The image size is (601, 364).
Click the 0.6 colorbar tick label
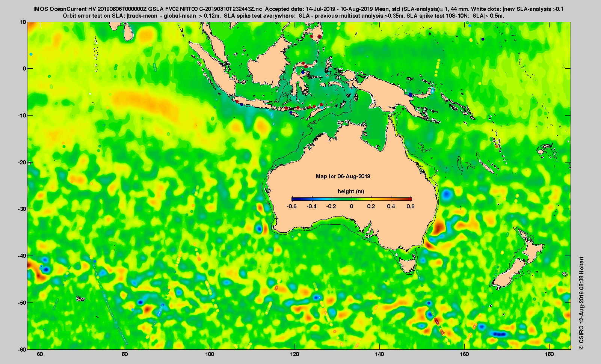(411, 206)
